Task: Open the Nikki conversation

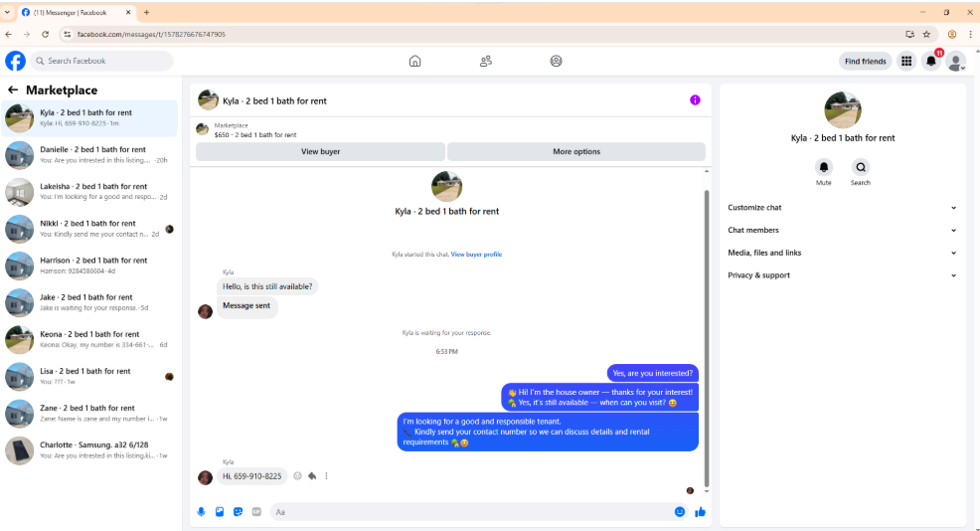Action: pos(90,229)
